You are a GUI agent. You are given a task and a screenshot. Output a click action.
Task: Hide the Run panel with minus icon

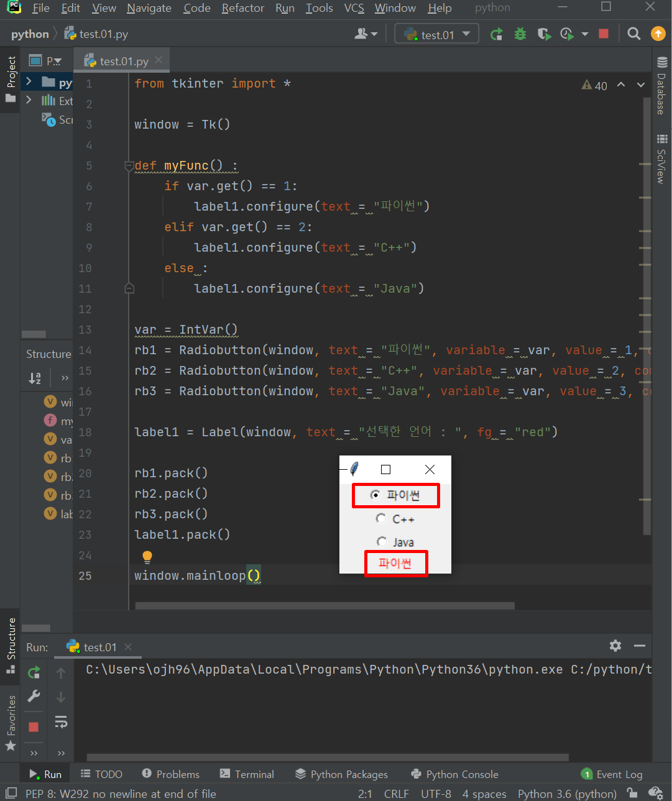(640, 646)
